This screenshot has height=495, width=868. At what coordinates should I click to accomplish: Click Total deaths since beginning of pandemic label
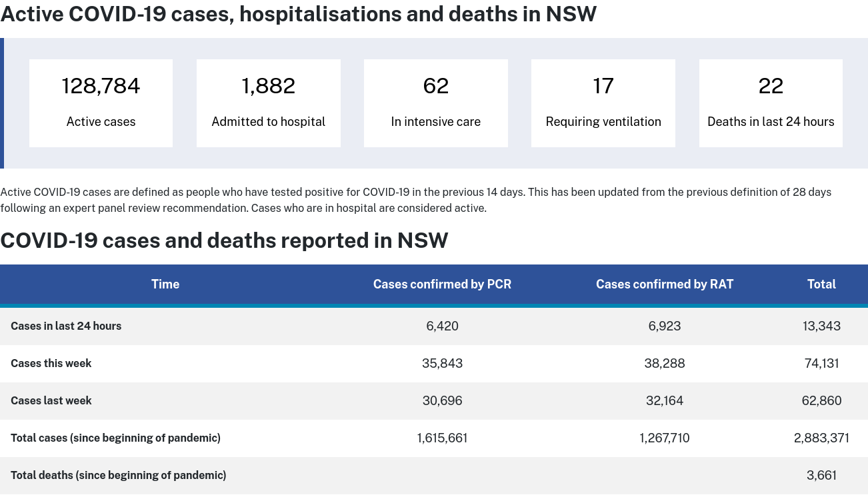tap(119, 476)
